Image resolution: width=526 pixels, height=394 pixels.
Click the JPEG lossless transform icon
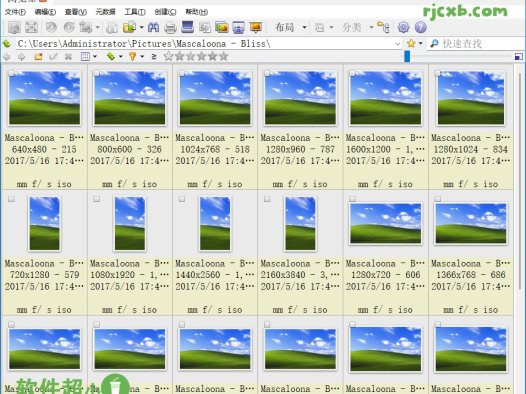pyautogui.click(x=86, y=27)
